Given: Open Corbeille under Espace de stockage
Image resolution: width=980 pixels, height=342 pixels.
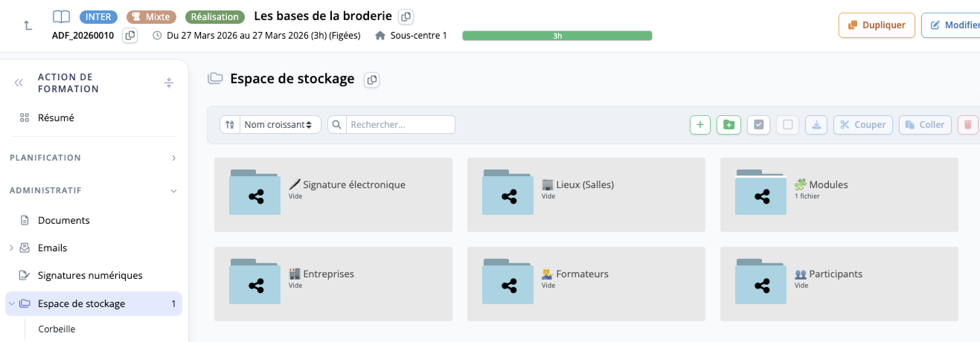Looking at the screenshot, I should (x=57, y=329).
